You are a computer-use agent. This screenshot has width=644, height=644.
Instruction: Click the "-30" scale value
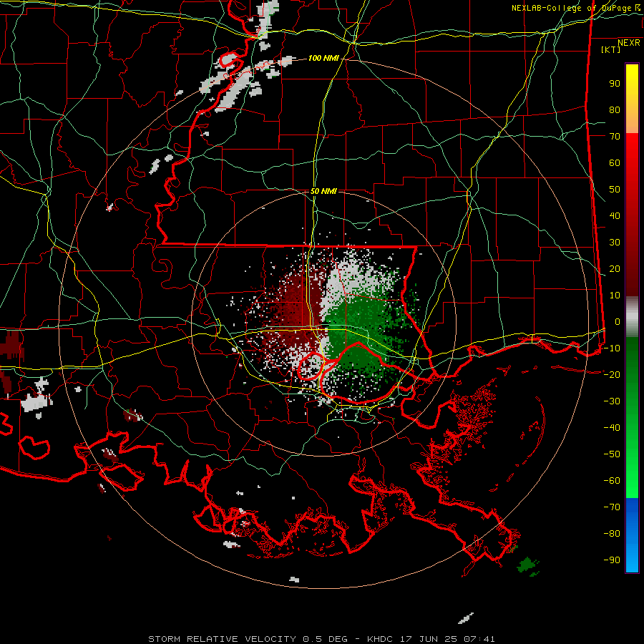click(612, 401)
